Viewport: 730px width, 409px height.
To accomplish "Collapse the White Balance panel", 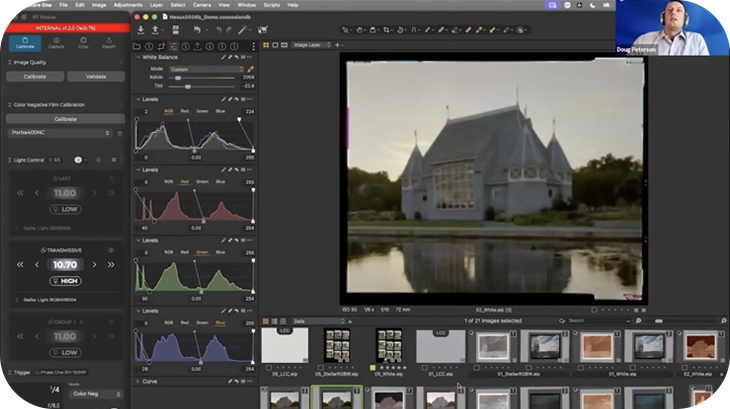I will tap(138, 57).
